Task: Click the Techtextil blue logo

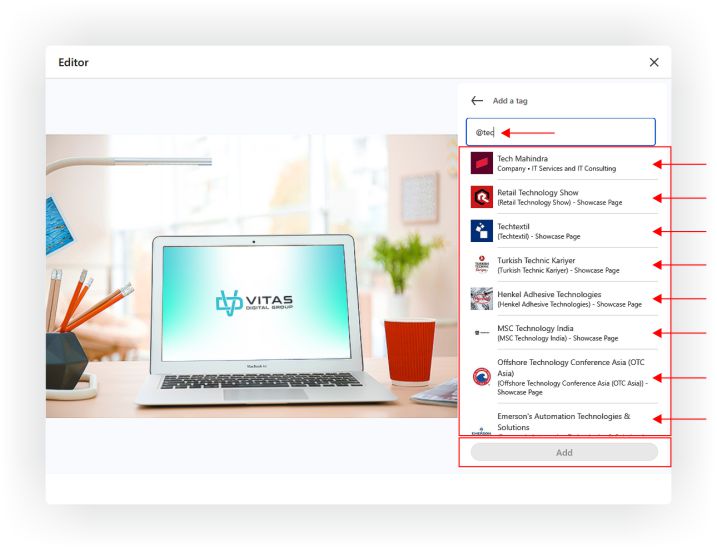Action: [x=482, y=231]
